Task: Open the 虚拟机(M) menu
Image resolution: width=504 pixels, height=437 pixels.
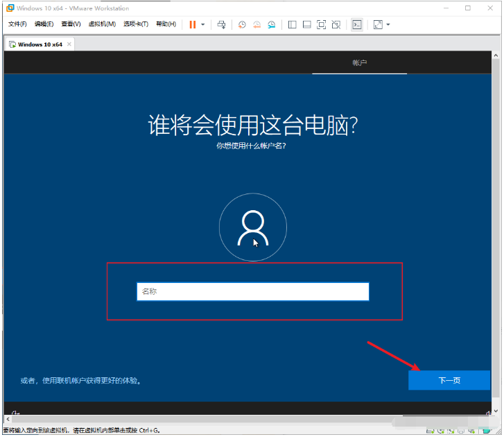Action: point(102,24)
